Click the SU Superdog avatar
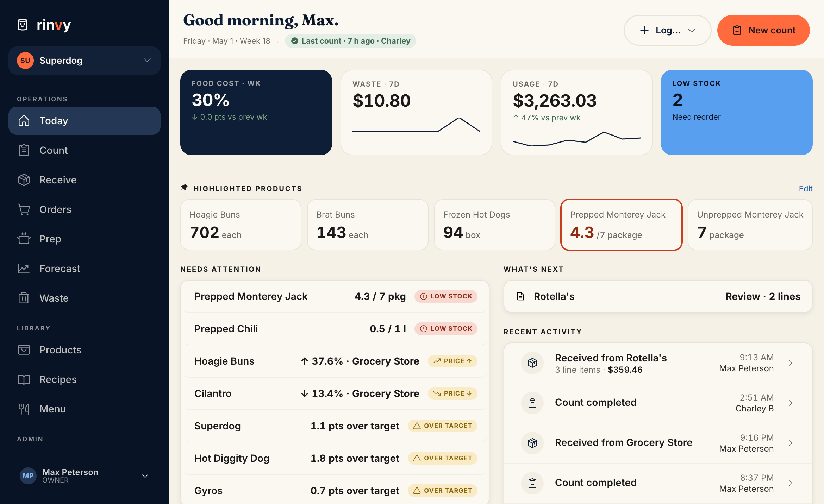Viewport: 824px width, 504px height. (x=25, y=61)
